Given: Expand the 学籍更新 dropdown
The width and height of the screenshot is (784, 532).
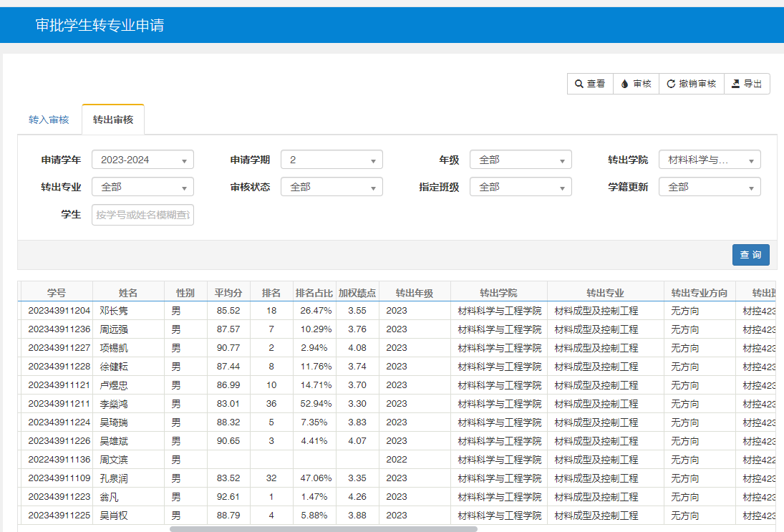Looking at the screenshot, I should tap(710, 187).
